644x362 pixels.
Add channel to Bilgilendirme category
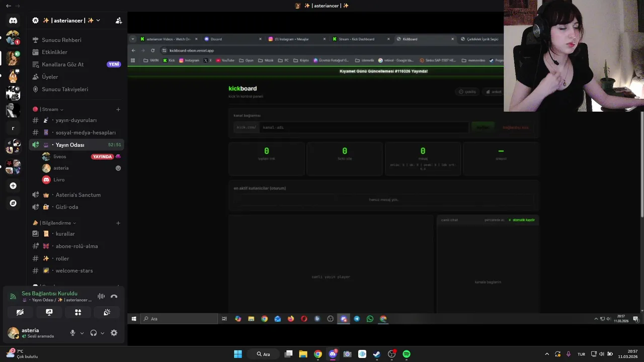tap(118, 223)
